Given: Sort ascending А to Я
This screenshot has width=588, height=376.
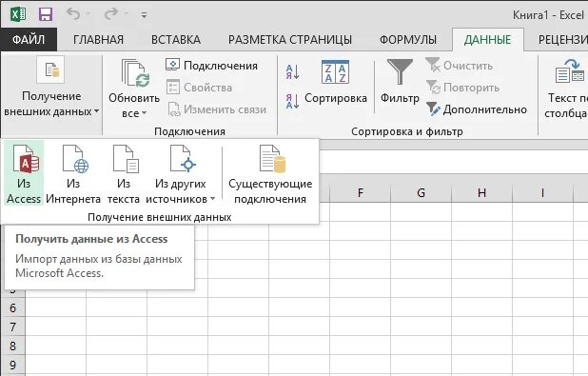Looking at the screenshot, I should [x=292, y=71].
